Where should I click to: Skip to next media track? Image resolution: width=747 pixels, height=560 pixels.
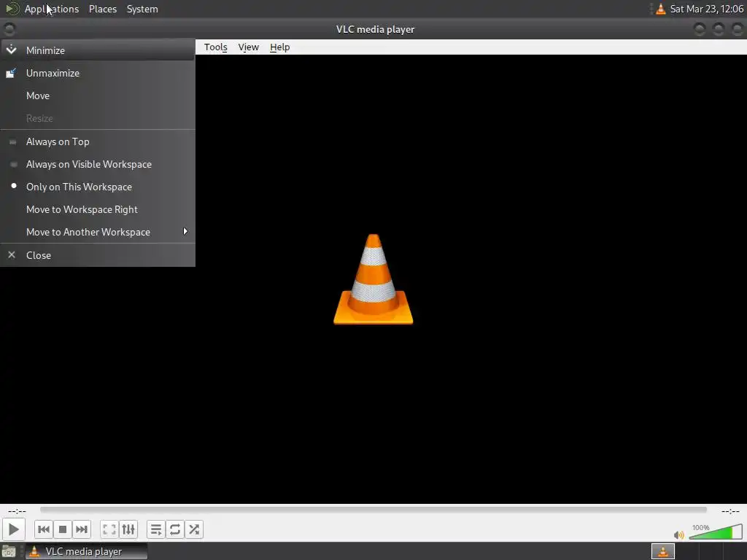pos(82,529)
